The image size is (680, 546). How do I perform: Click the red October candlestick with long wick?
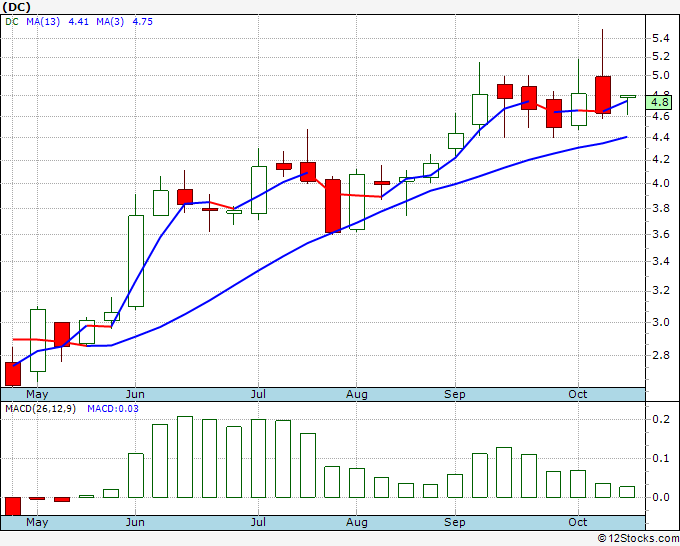point(603,95)
